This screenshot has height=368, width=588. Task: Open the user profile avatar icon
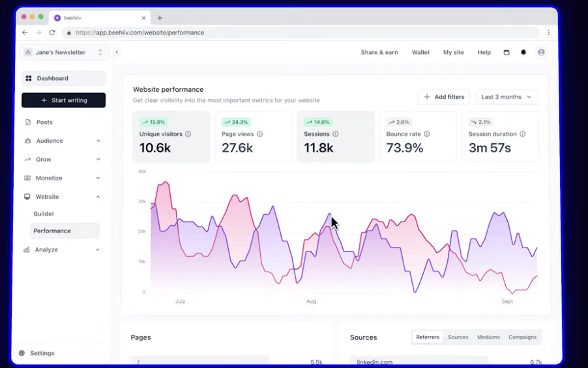click(x=541, y=53)
